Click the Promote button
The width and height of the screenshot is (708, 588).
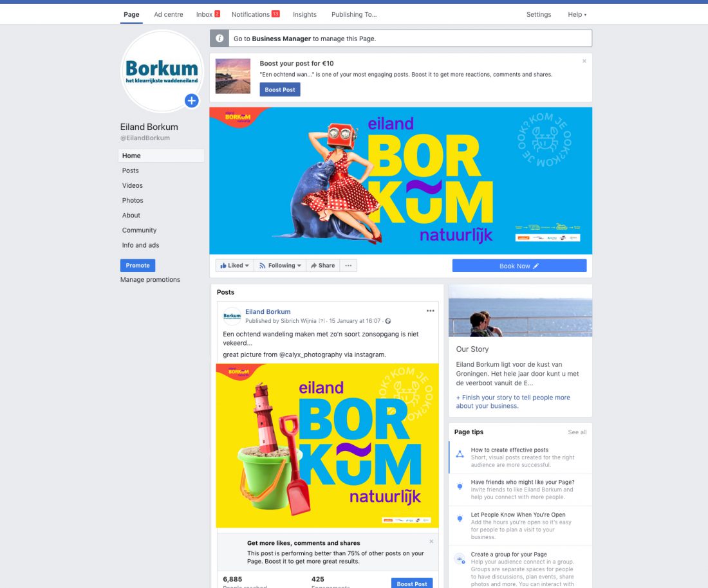coord(138,265)
